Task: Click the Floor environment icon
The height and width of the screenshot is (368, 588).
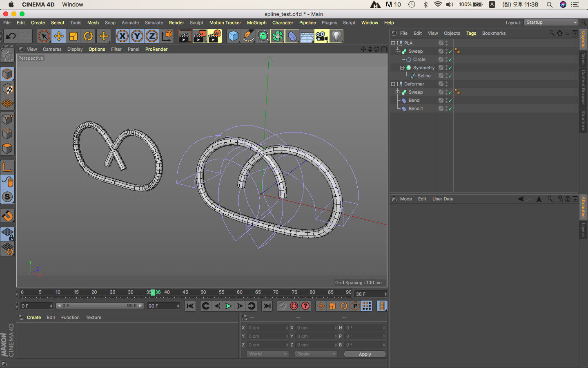Action: pyautogui.click(x=307, y=36)
